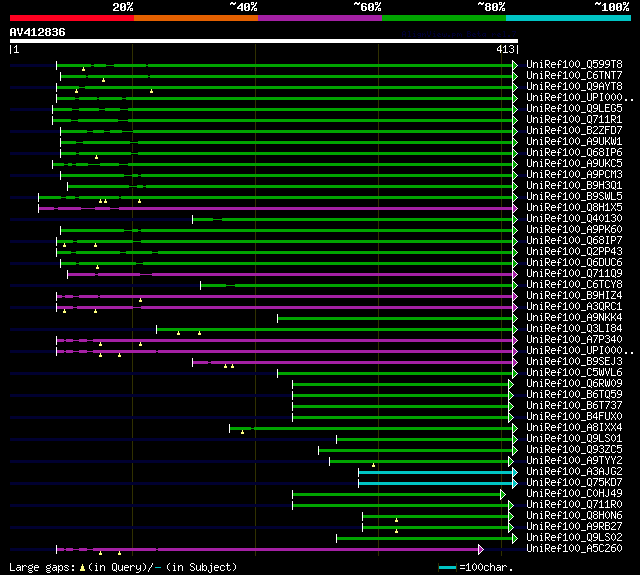Select the UniRef100_Q2PP43 label
640x575 pixels.
tap(574, 252)
